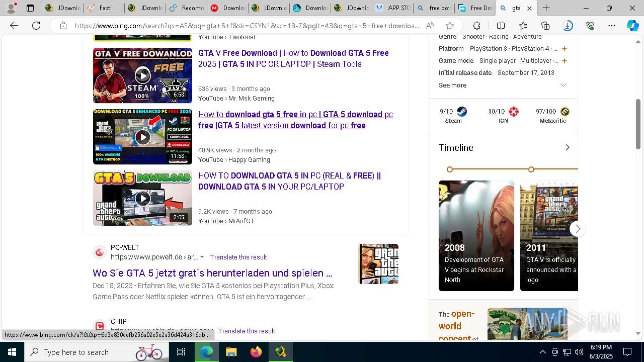Viewport: 644px width, 362px height.
Task: Switch to the Fast! tab
Action: (105, 8)
